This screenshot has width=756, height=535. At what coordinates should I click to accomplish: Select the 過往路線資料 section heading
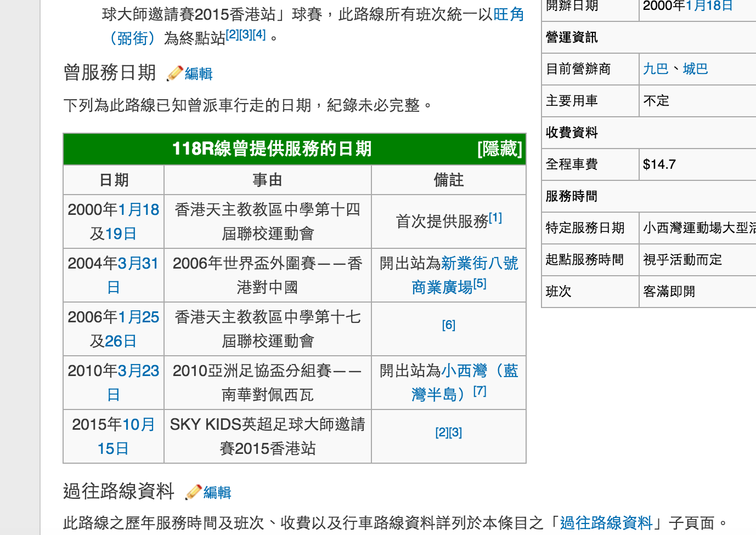pos(119,491)
